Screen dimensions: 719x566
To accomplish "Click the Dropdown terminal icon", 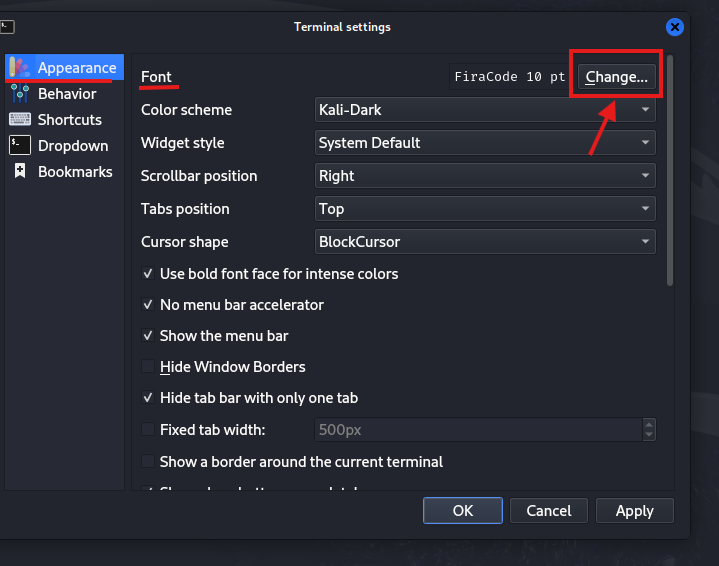I will click(x=20, y=146).
